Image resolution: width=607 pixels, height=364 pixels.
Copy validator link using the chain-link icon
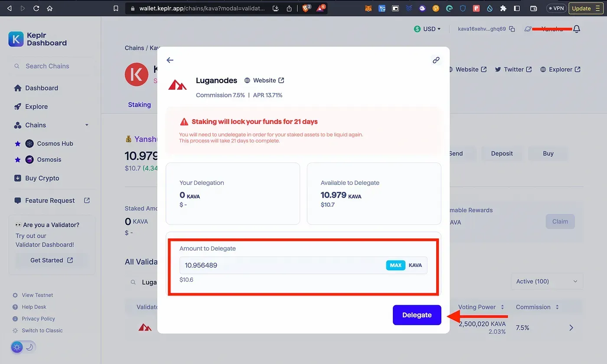click(x=436, y=60)
